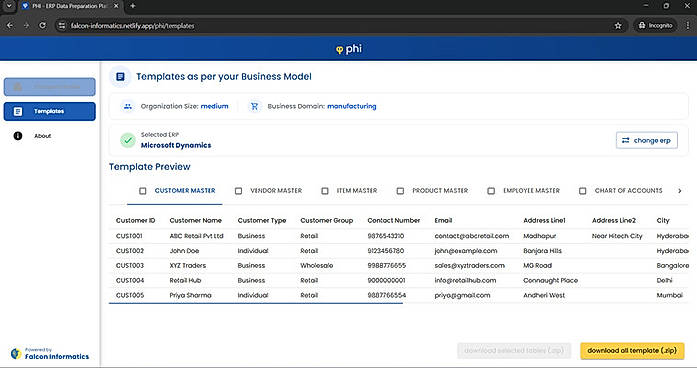Click the XYZ Traders cell
The width and height of the screenshot is (697, 368).
[188, 265]
